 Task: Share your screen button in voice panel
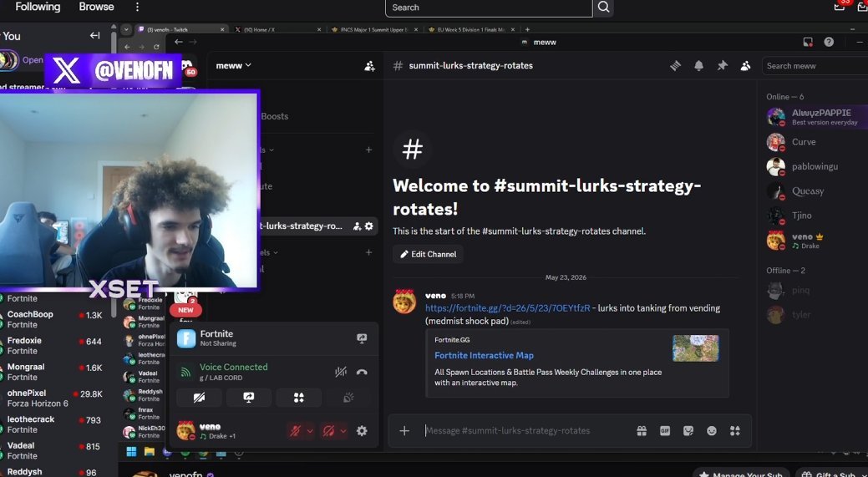249,398
